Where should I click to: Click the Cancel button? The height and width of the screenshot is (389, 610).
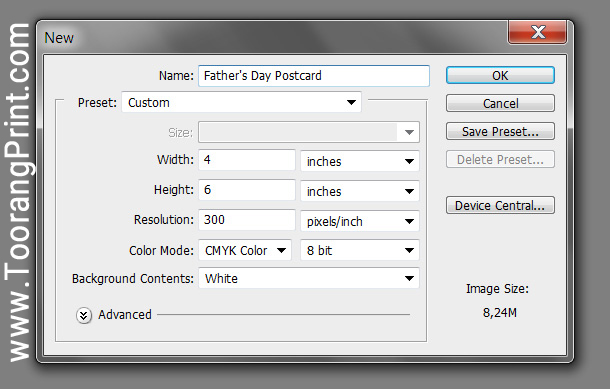500,103
